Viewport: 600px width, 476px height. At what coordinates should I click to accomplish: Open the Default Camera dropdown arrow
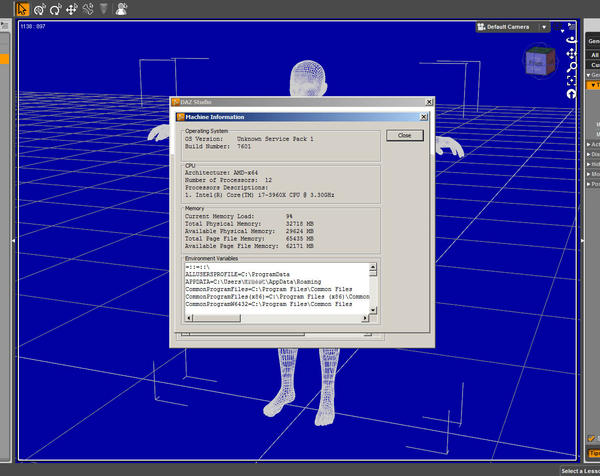click(x=544, y=27)
